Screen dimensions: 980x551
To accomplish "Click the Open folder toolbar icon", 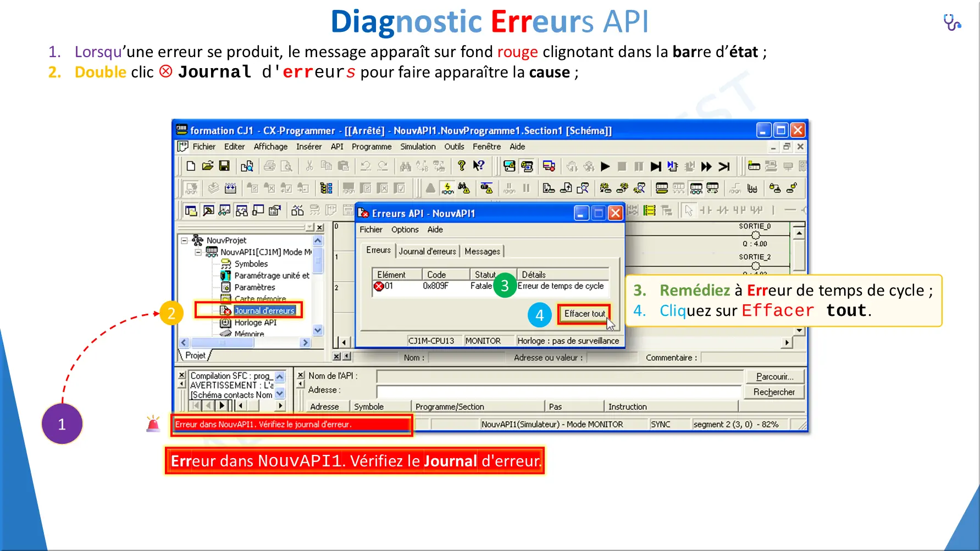I will coord(207,166).
